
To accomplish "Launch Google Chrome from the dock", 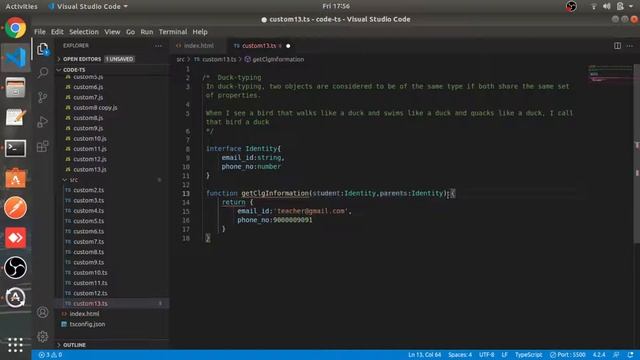I will (16, 28).
